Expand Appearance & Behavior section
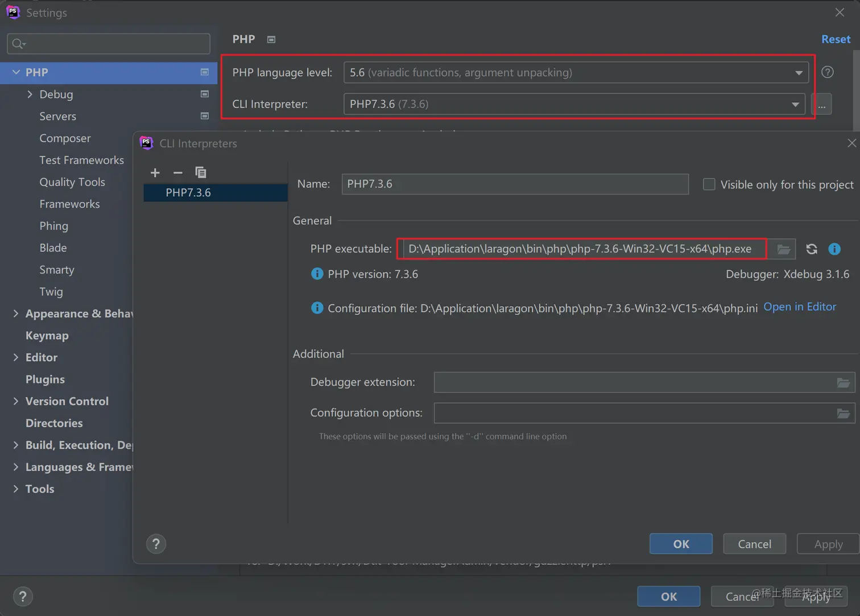This screenshot has height=616, width=860. click(x=16, y=313)
